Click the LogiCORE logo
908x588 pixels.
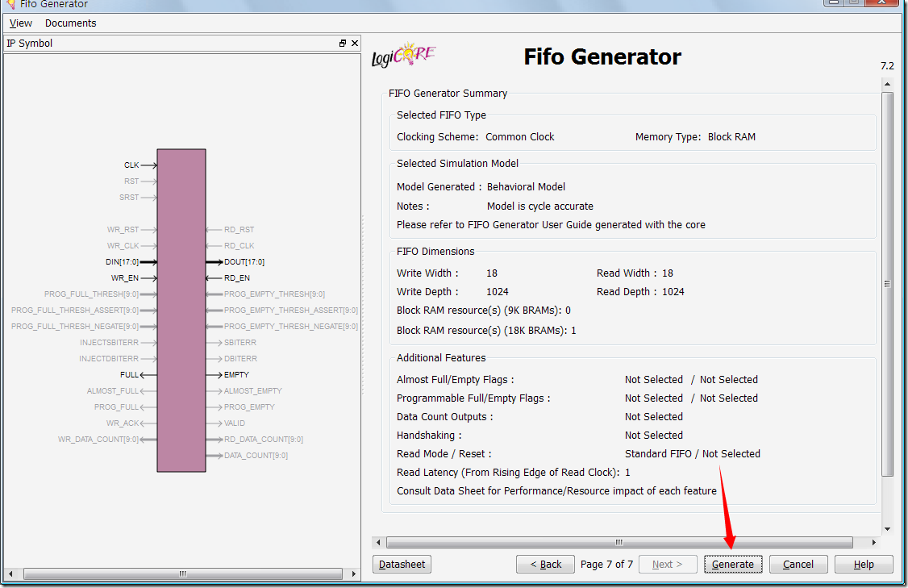pyautogui.click(x=404, y=56)
